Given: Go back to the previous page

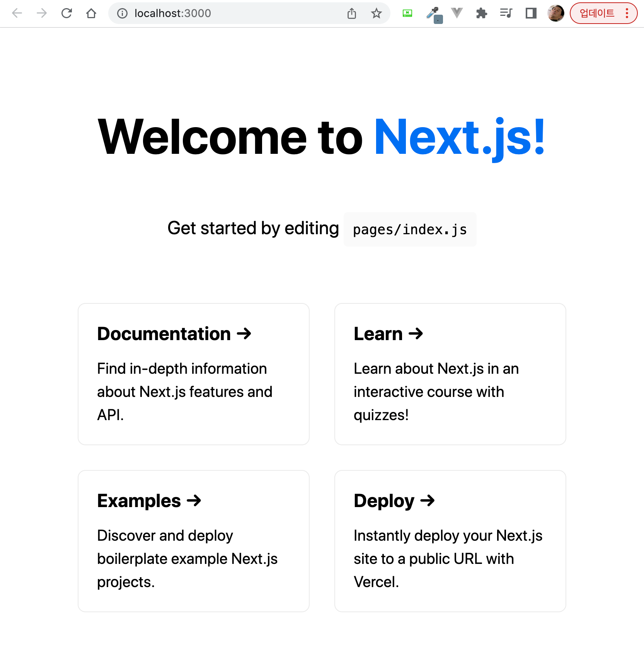Looking at the screenshot, I should 17,14.
